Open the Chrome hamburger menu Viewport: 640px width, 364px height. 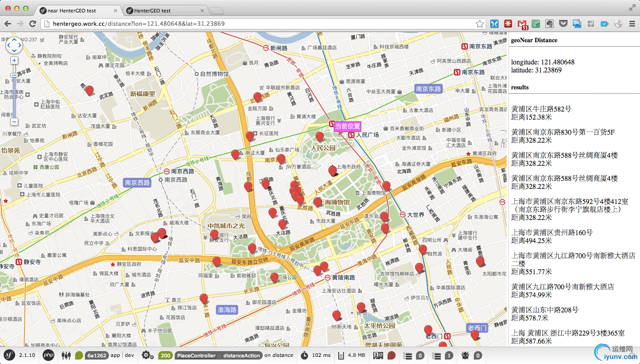(x=632, y=24)
